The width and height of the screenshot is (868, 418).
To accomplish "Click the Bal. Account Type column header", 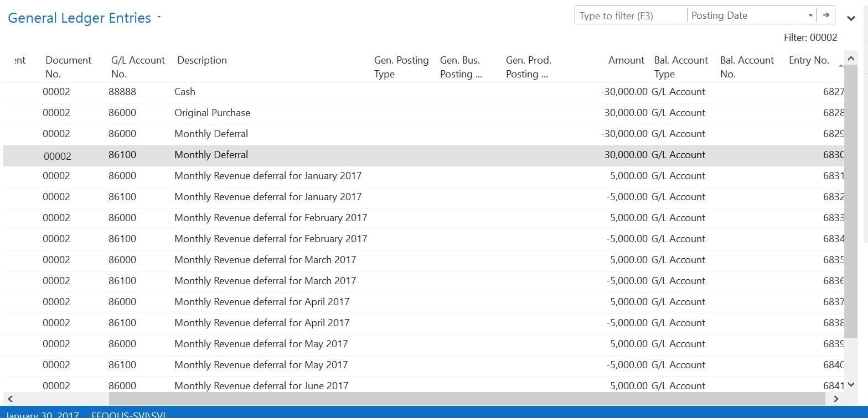I will tap(681, 67).
